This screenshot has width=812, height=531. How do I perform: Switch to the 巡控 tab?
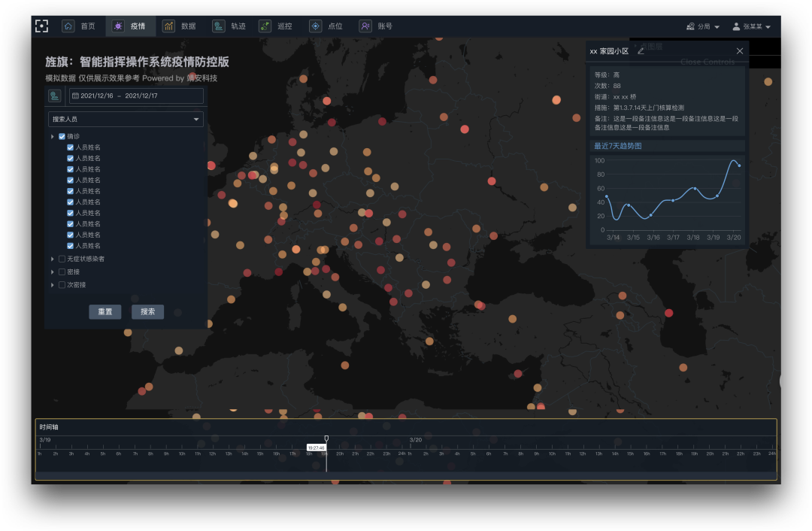[277, 26]
